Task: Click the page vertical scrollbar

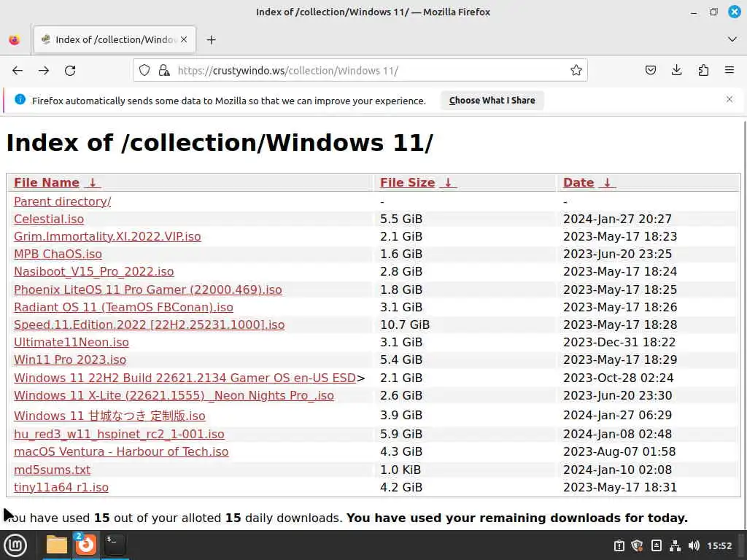Action: tap(744, 324)
